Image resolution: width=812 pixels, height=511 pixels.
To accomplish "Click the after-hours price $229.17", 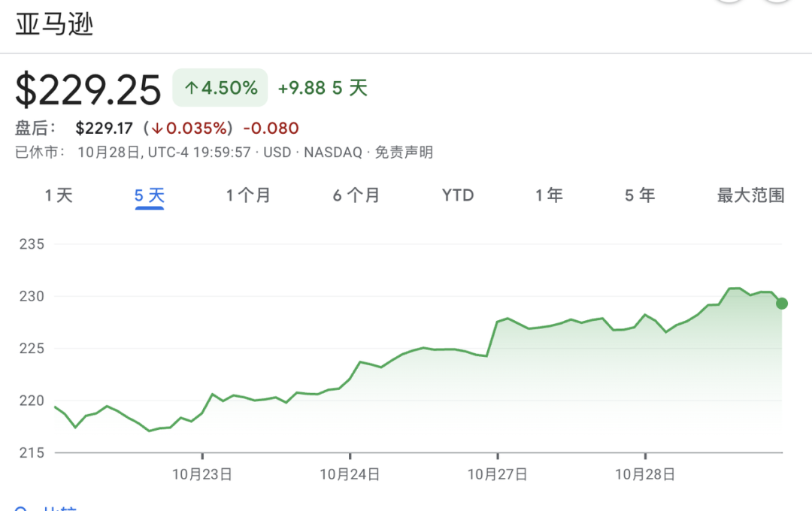I will [104, 129].
